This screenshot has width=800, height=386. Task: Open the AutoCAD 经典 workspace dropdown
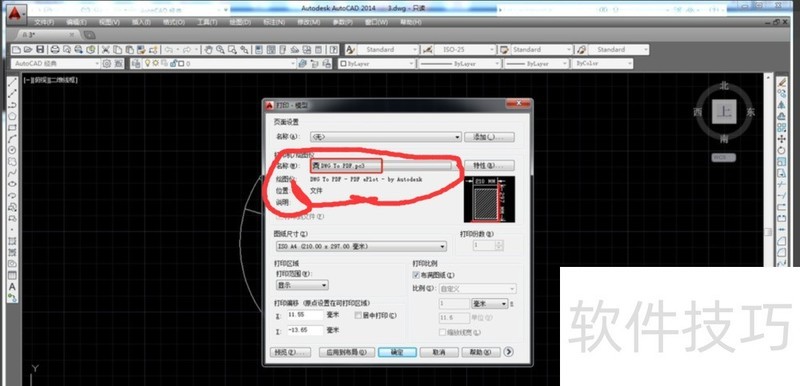pyautogui.click(x=55, y=64)
